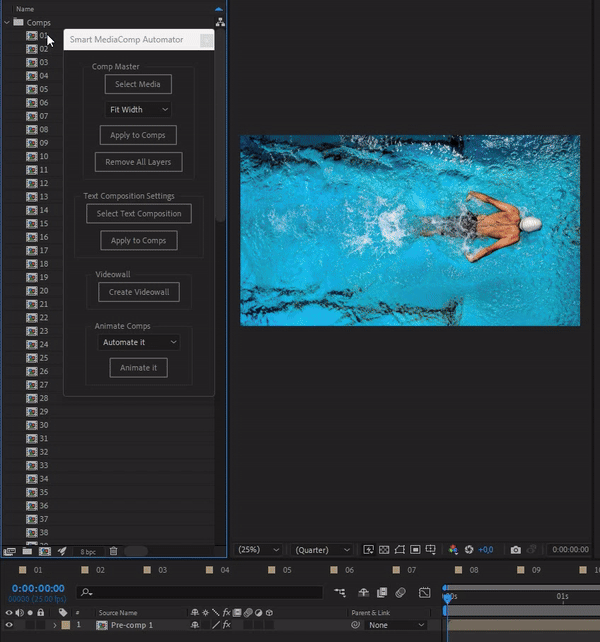Screen dimensions: 600x642
Task: Select comp 25 in the Project list
Action: 43,358
